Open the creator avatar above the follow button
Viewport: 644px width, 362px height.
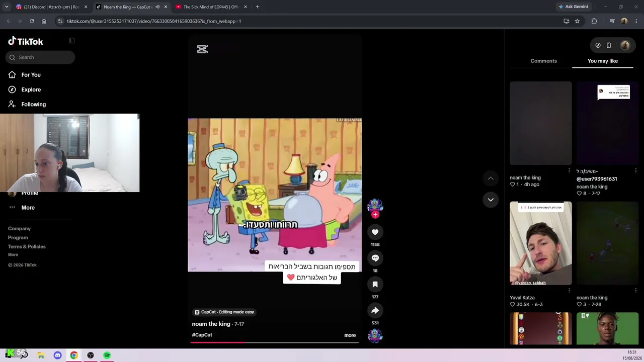pyautogui.click(x=375, y=205)
